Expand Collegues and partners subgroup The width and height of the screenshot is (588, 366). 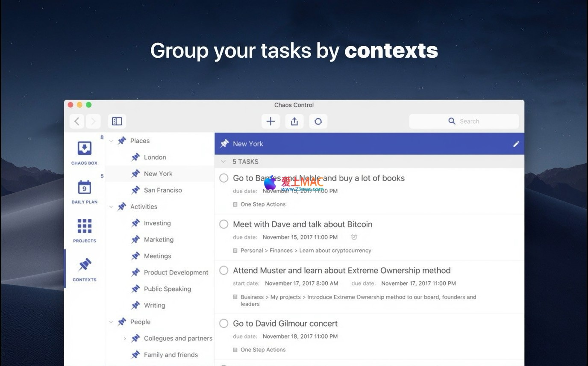point(125,339)
